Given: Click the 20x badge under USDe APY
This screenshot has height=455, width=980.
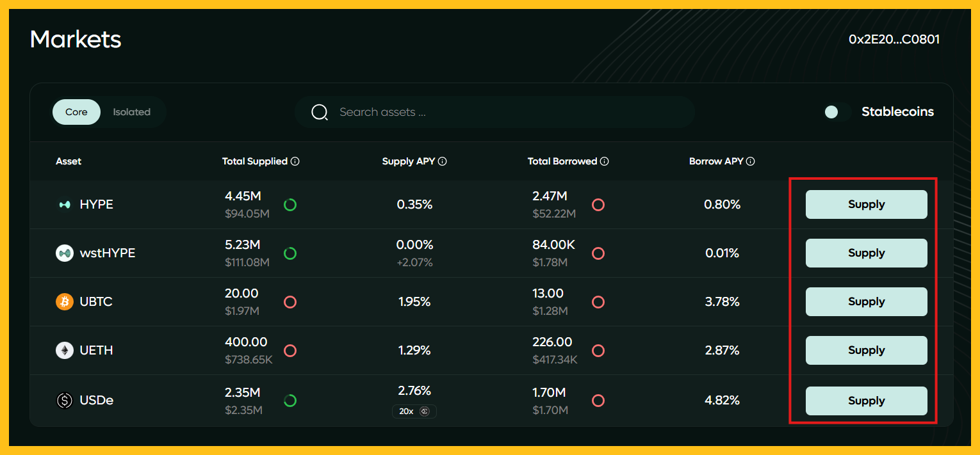Looking at the screenshot, I should [x=414, y=411].
